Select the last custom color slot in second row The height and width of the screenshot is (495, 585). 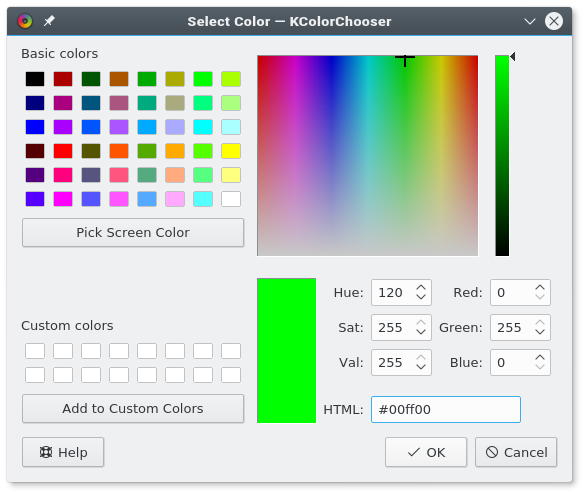click(231, 375)
